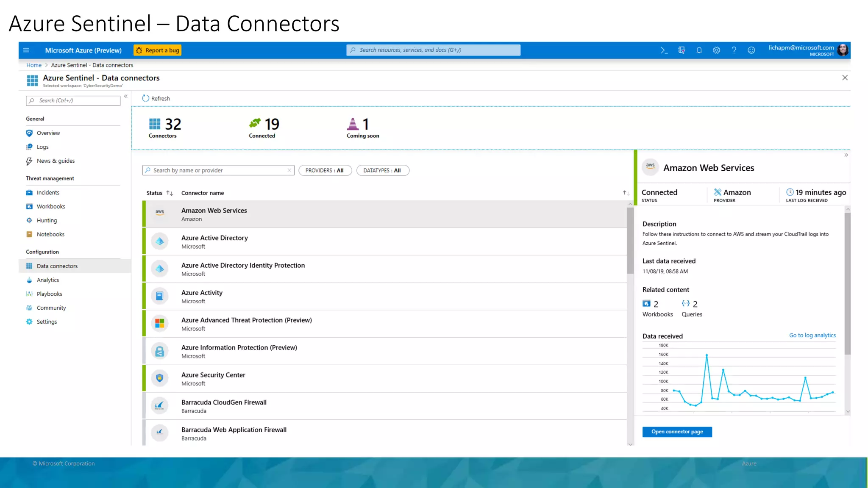Click the Refresh connectors icon

pos(146,98)
